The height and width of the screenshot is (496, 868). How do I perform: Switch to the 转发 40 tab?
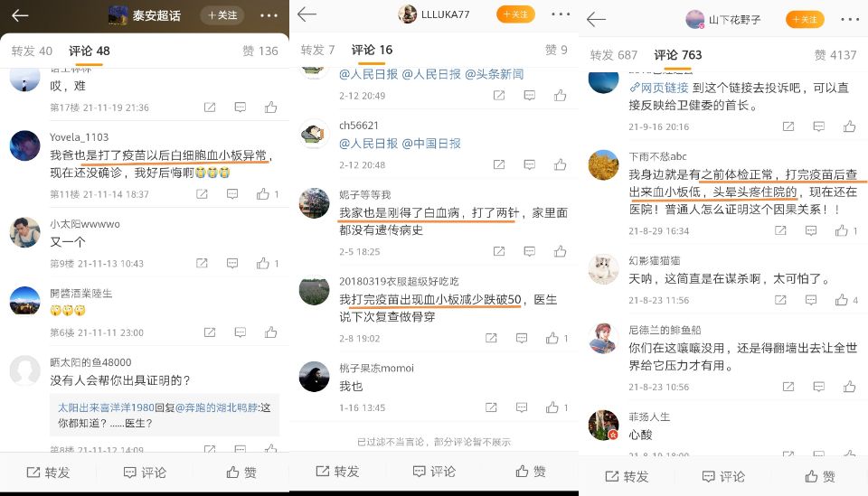tap(32, 51)
